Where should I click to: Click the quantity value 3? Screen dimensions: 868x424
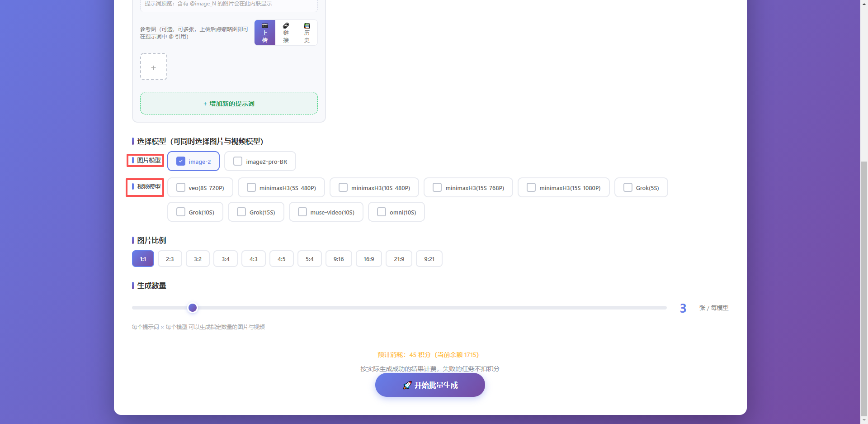(x=683, y=308)
